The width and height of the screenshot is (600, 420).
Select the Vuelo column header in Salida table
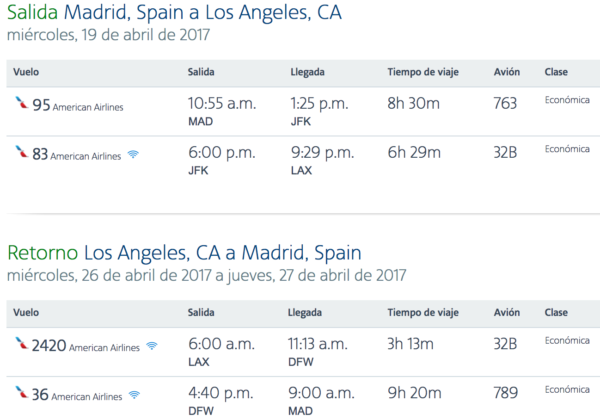(x=26, y=72)
